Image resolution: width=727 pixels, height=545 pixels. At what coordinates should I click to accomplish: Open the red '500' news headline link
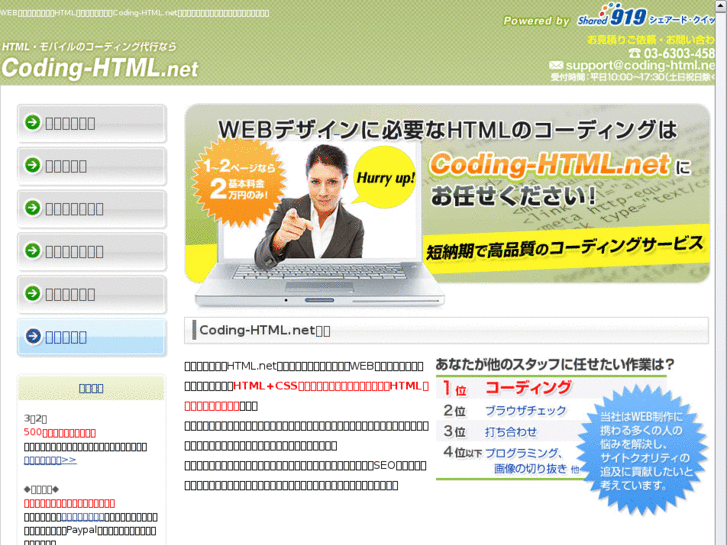60,433
